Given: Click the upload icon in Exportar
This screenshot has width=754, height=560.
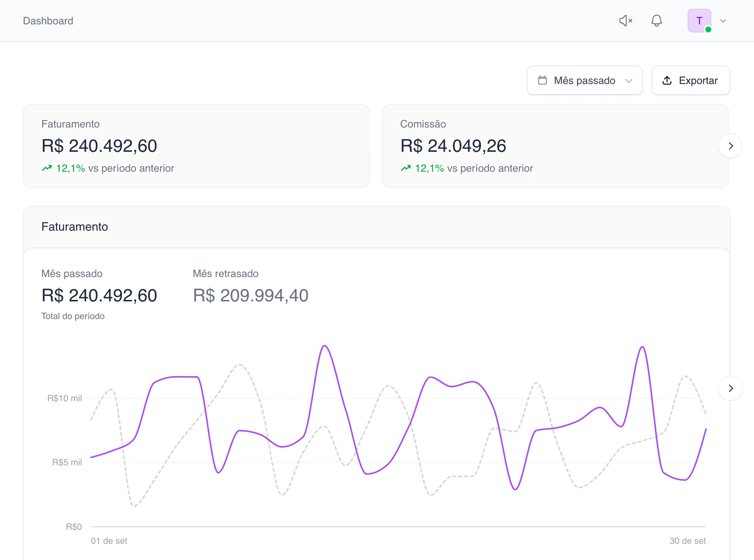Looking at the screenshot, I should point(667,80).
